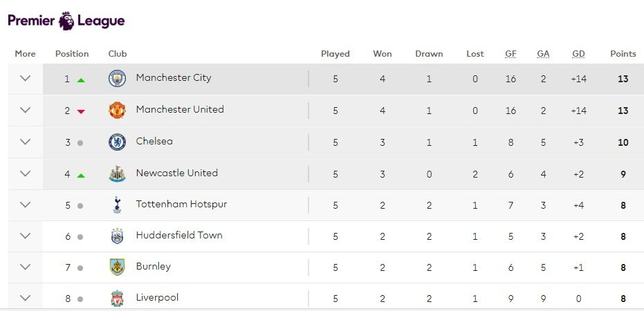Image resolution: width=644 pixels, height=311 pixels.
Task: Expand more details for Tottenham Hotspur
Action: 26,205
